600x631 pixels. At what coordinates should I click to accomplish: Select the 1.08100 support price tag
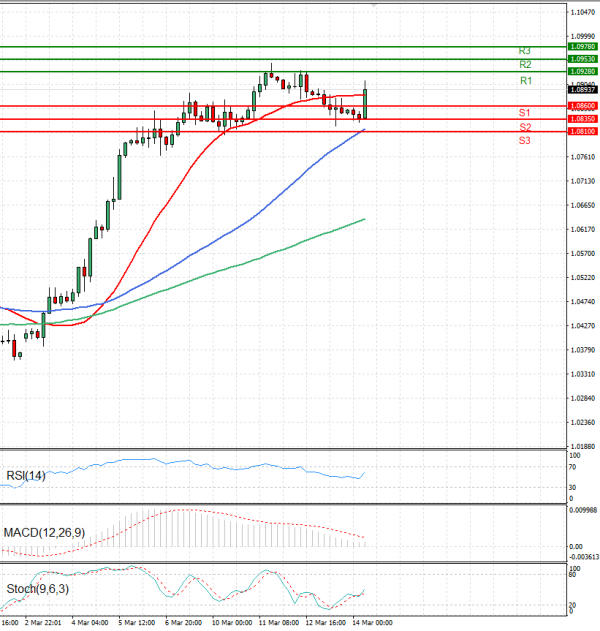[583, 132]
